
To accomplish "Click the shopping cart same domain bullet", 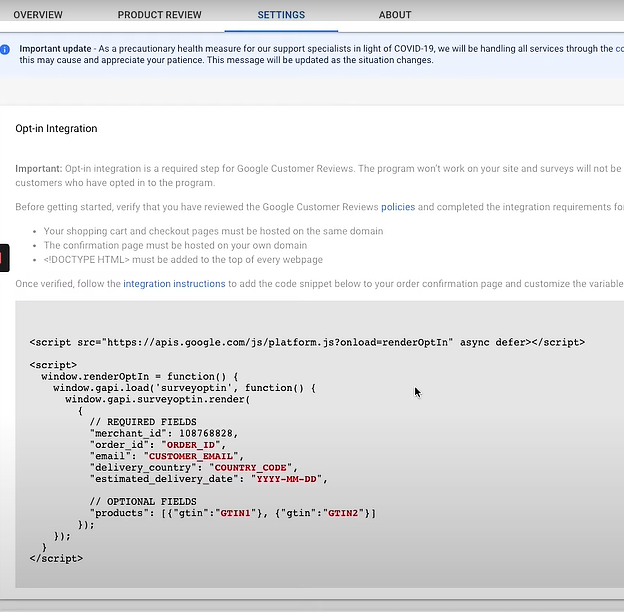I will [x=213, y=231].
